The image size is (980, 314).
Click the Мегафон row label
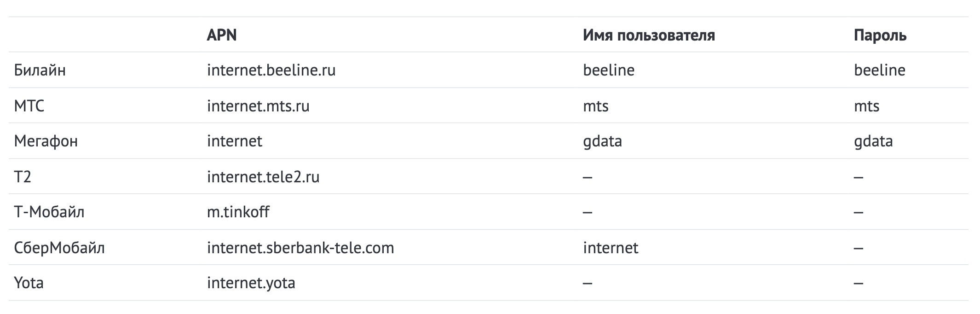tap(46, 141)
